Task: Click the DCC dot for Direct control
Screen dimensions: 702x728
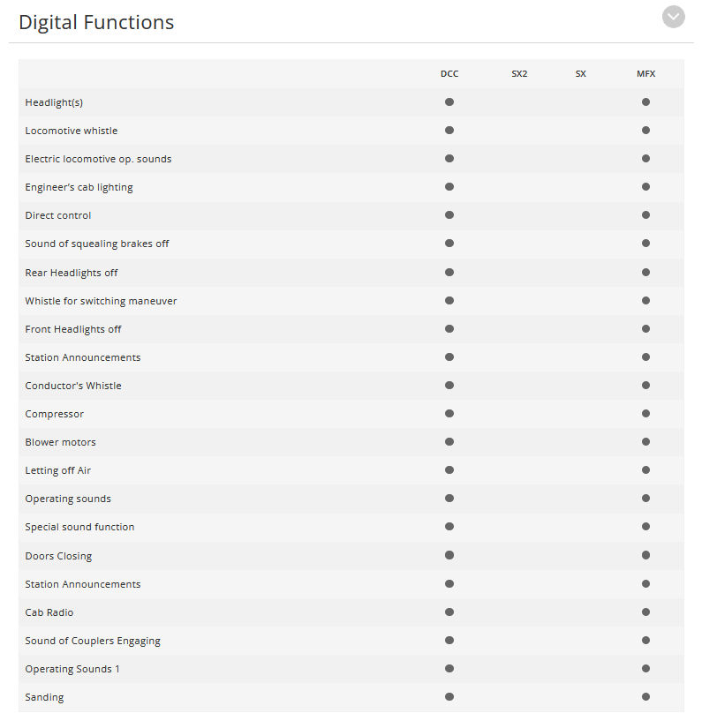Action: (x=449, y=215)
